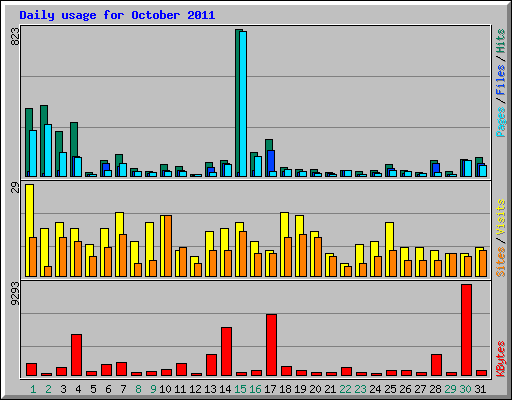Screen dimensions: 512x400
Task: Click the yellow visits bar for day 18
Action: click(283, 244)
